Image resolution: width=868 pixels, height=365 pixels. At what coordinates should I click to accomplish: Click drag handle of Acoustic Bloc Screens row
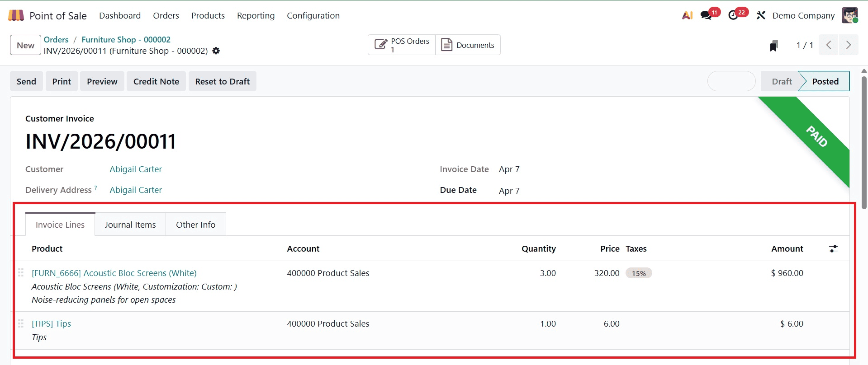click(21, 273)
